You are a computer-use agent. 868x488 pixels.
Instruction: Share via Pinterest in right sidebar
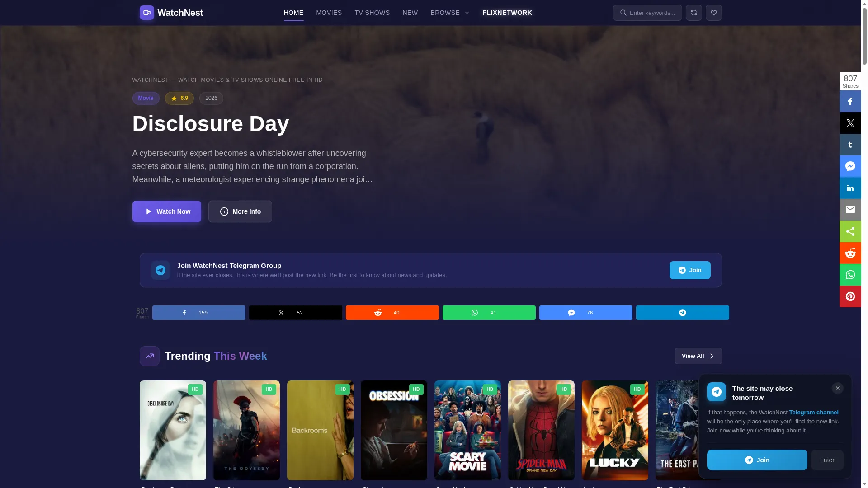pyautogui.click(x=850, y=296)
